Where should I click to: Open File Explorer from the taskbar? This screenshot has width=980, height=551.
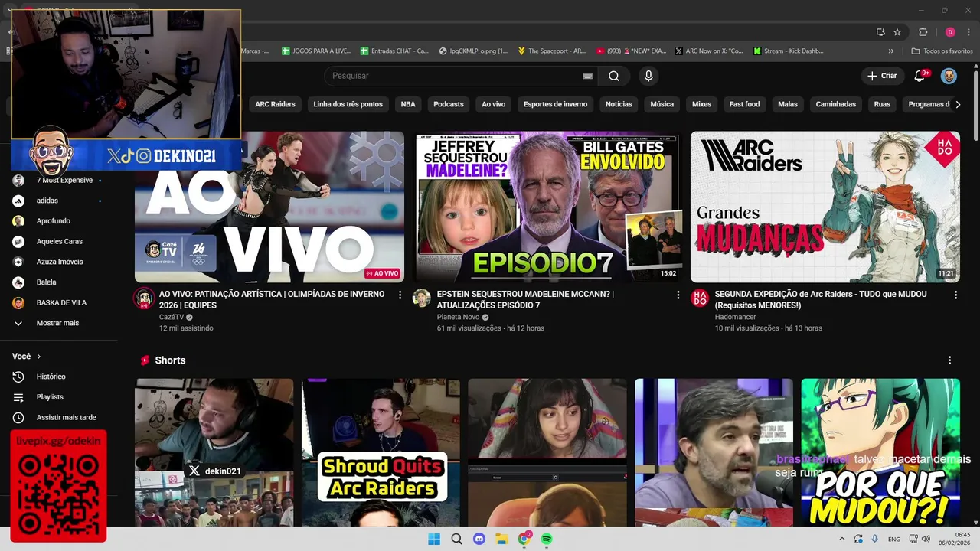point(501,539)
